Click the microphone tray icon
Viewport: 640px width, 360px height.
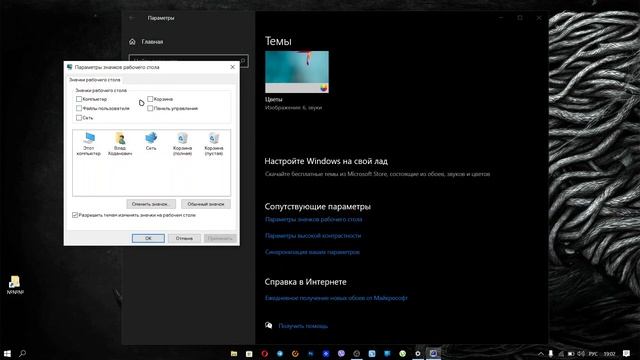click(551, 353)
